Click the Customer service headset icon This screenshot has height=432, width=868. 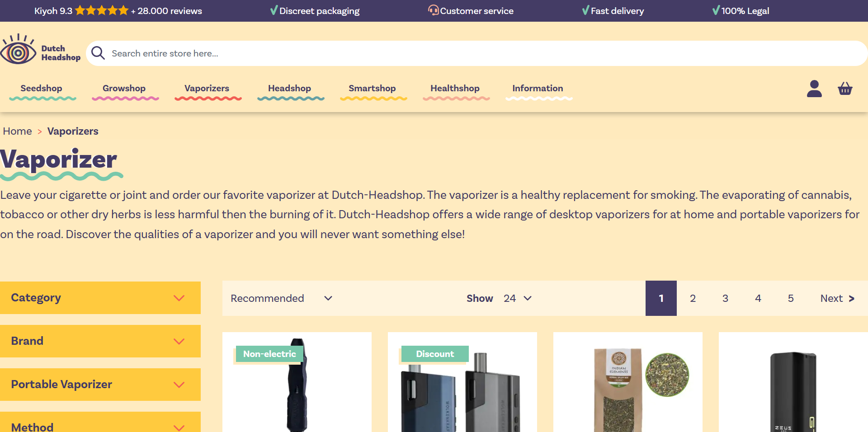(433, 10)
